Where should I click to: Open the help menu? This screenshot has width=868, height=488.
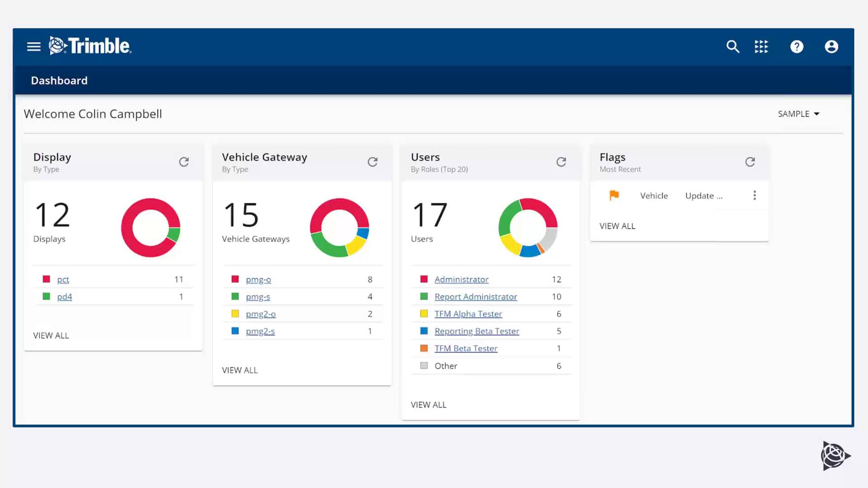click(x=797, y=47)
